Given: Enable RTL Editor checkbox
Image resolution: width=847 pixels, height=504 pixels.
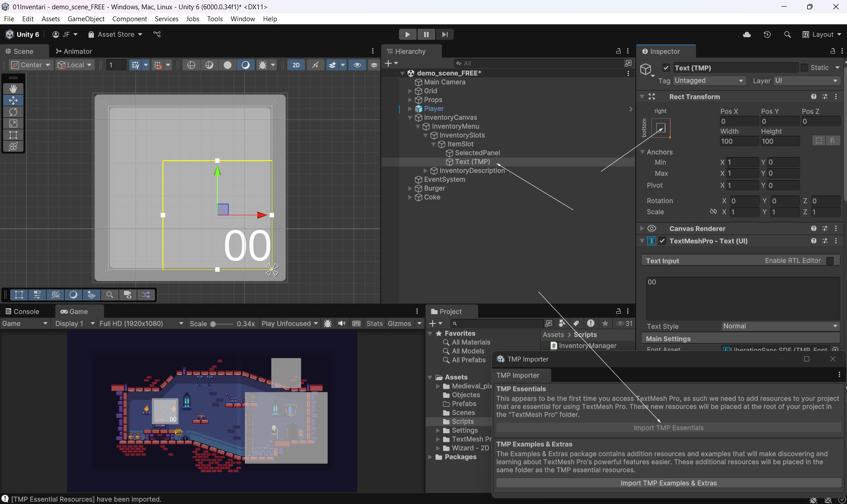Looking at the screenshot, I should pyautogui.click(x=830, y=261).
